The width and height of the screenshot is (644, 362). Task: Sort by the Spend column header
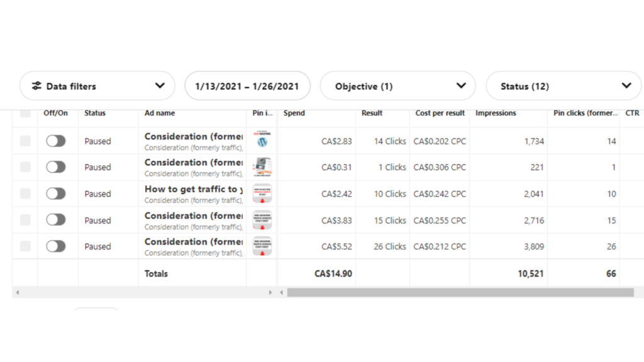click(294, 113)
